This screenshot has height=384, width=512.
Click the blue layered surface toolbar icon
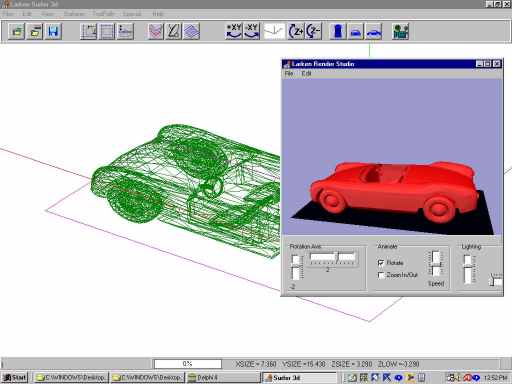[x=192, y=32]
